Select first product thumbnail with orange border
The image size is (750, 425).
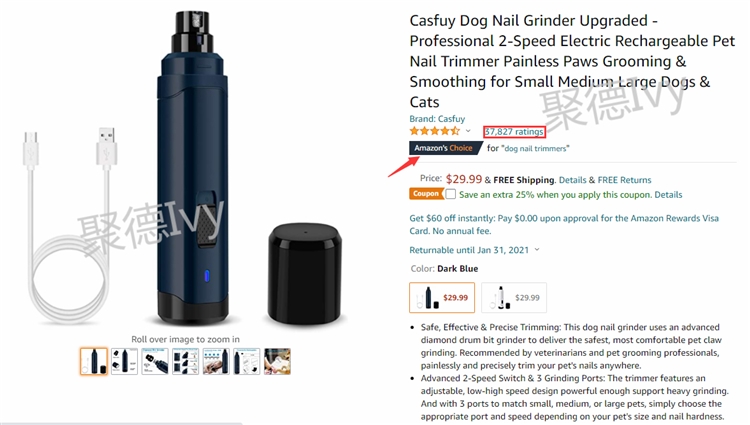(94, 361)
